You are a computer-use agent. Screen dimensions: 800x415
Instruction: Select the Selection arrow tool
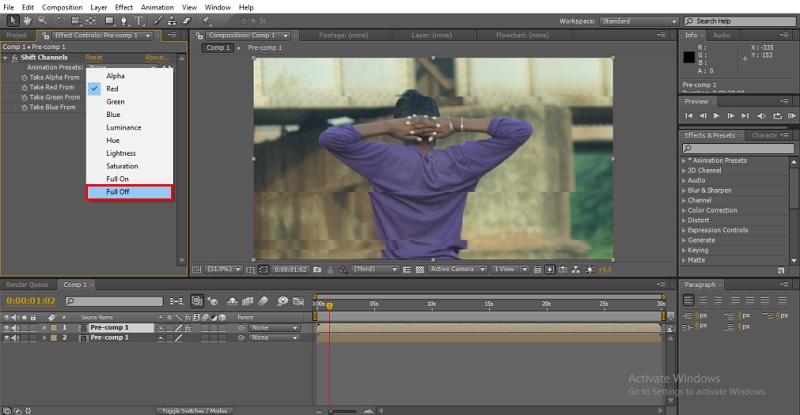pos(13,21)
